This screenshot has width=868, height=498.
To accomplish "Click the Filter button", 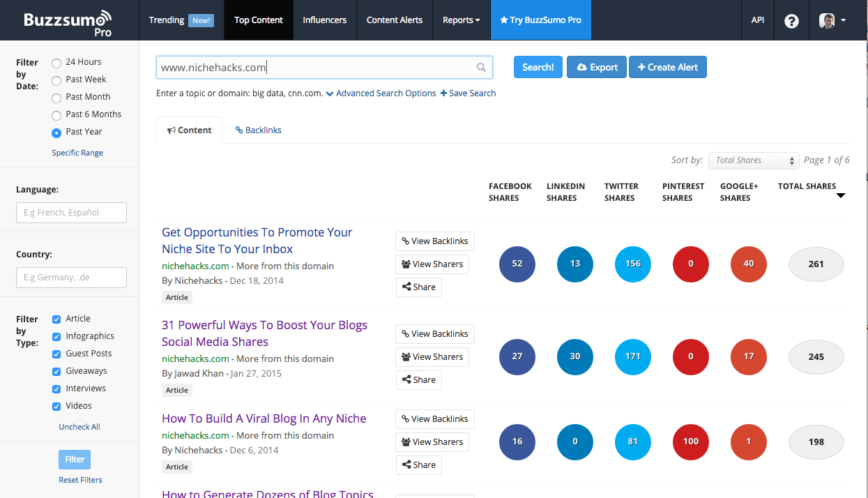I will 75,460.
